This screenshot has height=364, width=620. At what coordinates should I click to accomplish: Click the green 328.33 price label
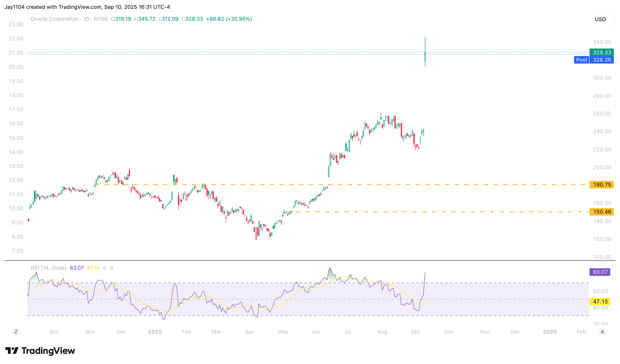click(602, 52)
